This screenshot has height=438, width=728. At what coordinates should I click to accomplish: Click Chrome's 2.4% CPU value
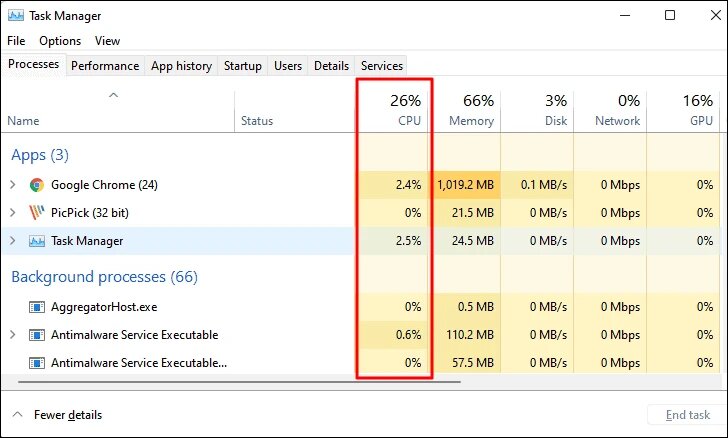click(x=409, y=185)
